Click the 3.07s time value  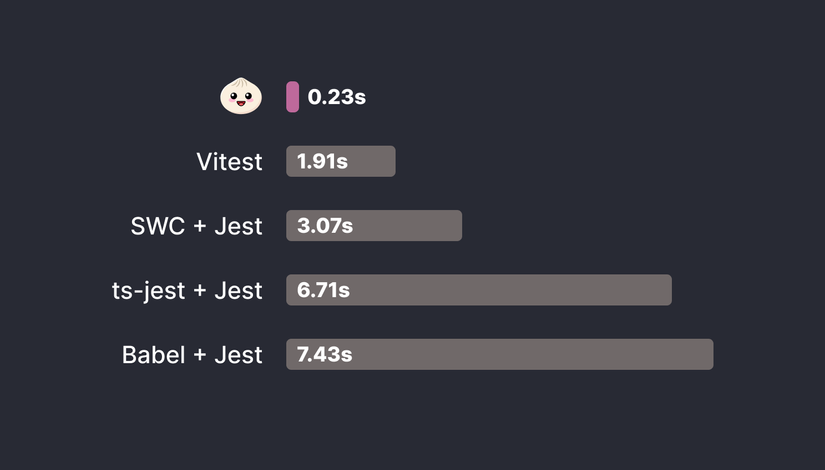click(325, 226)
